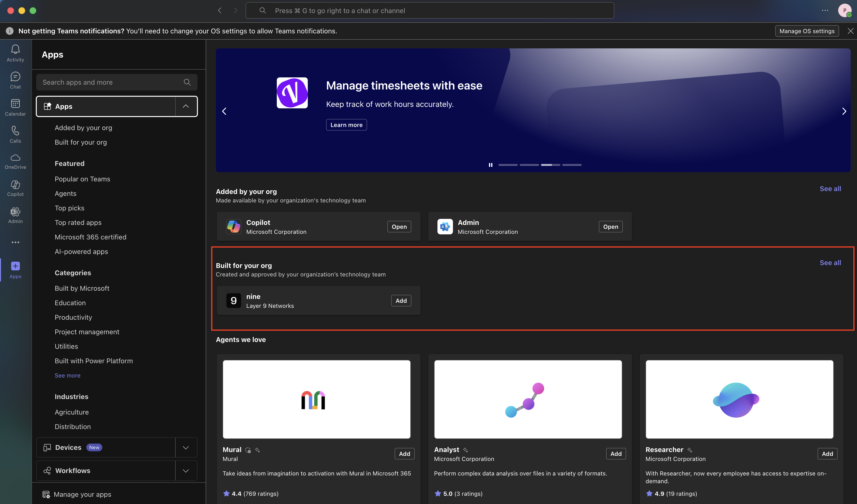Image resolution: width=857 pixels, height=504 pixels.
Task: Select the Devices section header
Action: [x=106, y=447]
